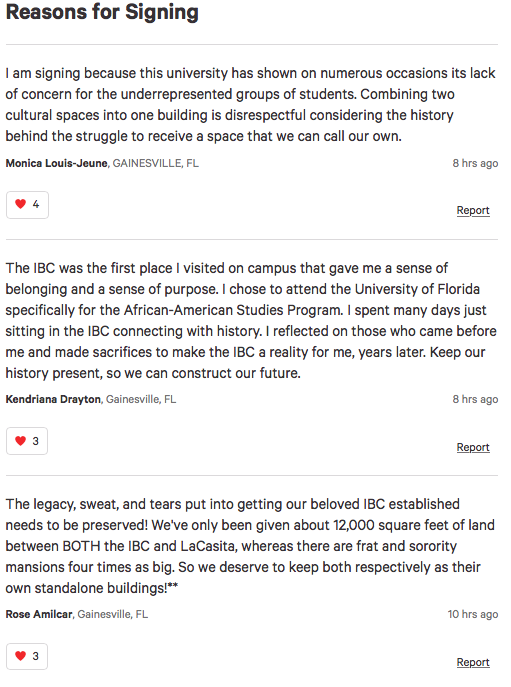Report Rose Amilcar's comment
The height and width of the screenshot is (687, 511).
473,662
